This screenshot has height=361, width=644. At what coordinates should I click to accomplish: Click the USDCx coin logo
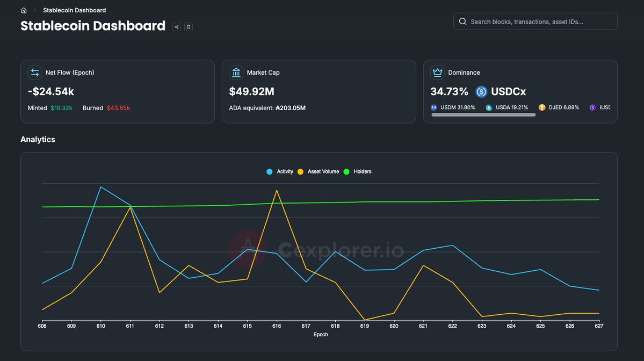(x=481, y=91)
